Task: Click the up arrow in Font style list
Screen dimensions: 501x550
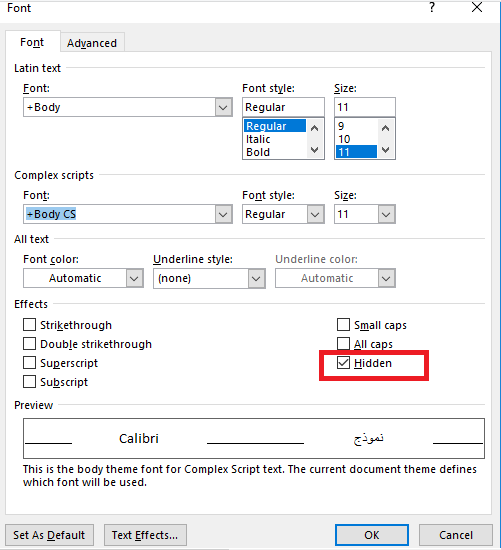Action: click(x=315, y=128)
